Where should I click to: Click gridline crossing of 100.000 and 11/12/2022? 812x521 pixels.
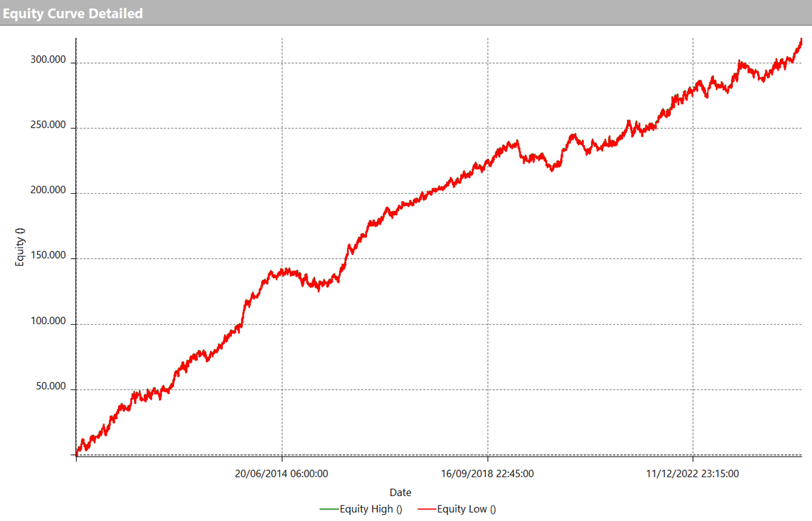click(693, 324)
